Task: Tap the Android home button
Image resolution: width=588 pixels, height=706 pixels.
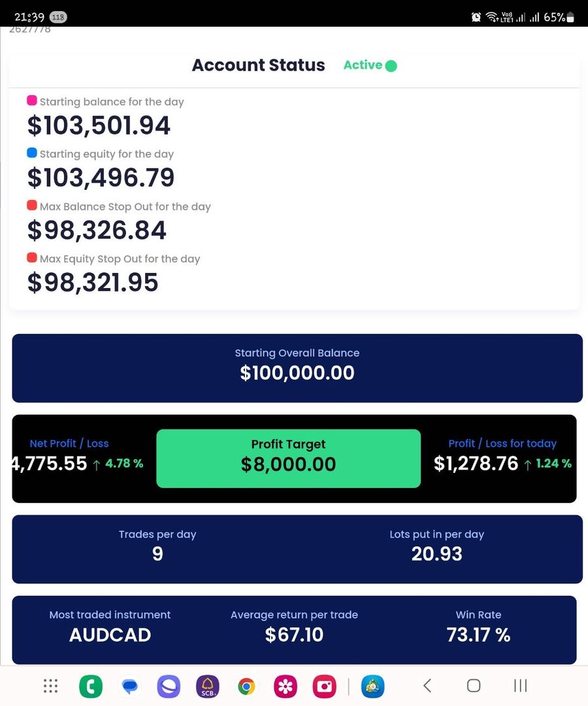Action: [474, 686]
